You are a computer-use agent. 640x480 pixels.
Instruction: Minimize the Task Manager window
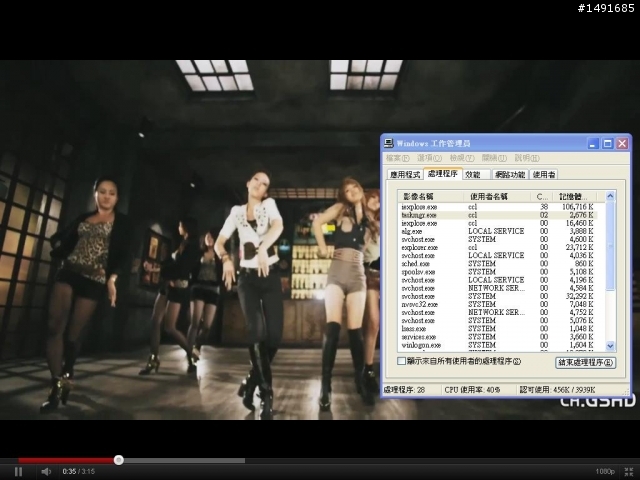593,144
